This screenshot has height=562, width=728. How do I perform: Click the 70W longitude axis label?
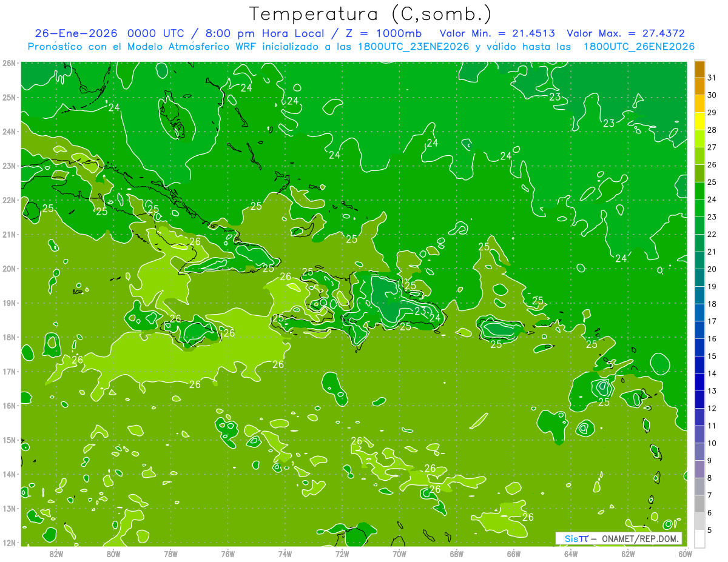coord(399,554)
